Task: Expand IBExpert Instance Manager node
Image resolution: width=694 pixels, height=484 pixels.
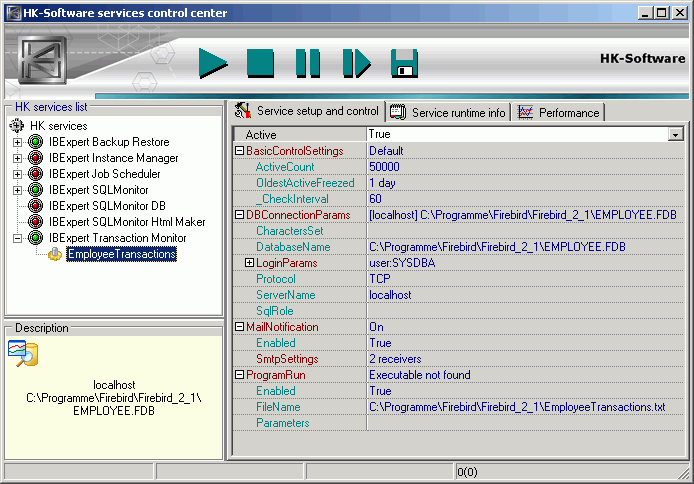Action: click(x=17, y=158)
